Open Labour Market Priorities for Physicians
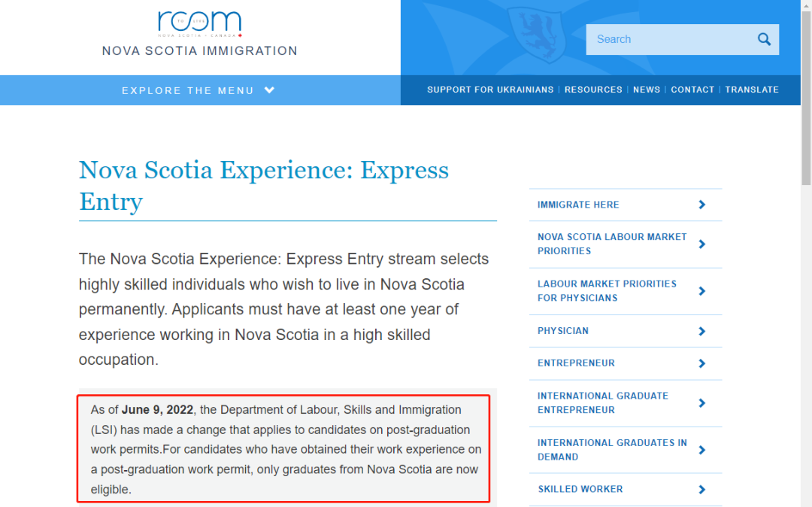Viewport: 812px width, 507px height. 607,291
